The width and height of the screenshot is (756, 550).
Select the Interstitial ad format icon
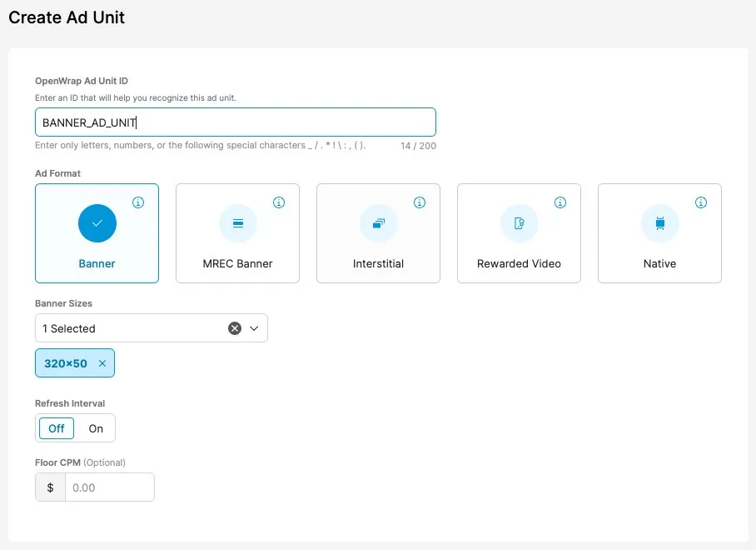pos(378,223)
